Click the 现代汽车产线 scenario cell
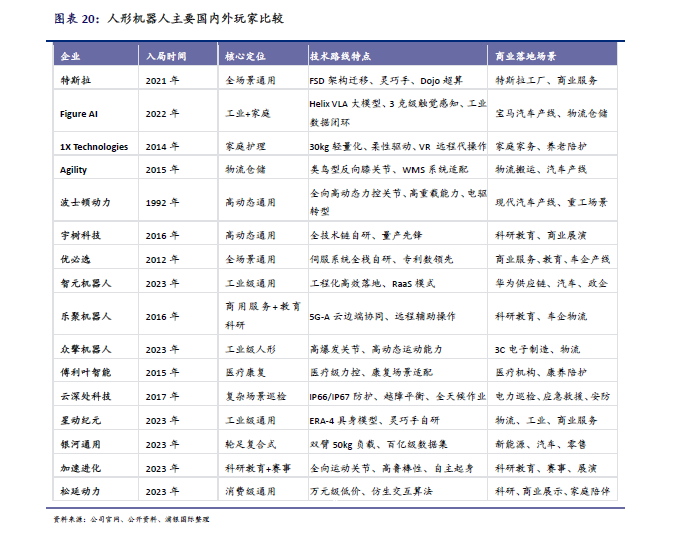This screenshot has height=541, width=675. (x=551, y=202)
